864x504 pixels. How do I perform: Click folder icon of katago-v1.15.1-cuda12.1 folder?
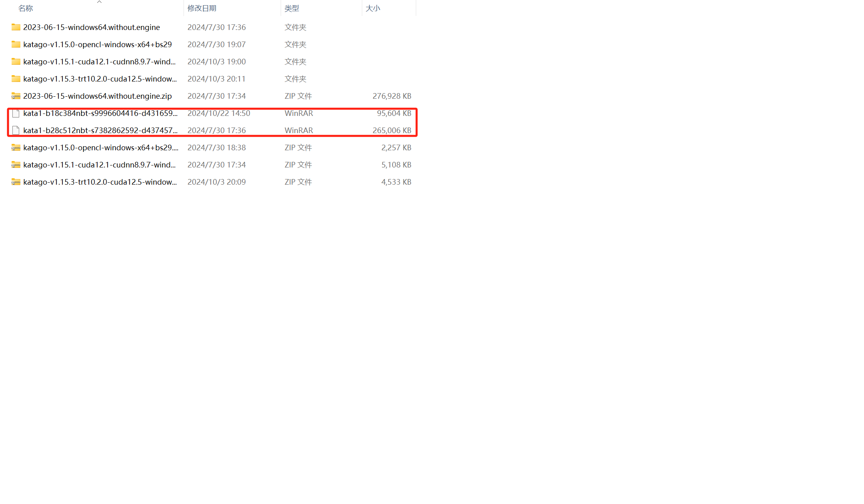click(x=16, y=62)
